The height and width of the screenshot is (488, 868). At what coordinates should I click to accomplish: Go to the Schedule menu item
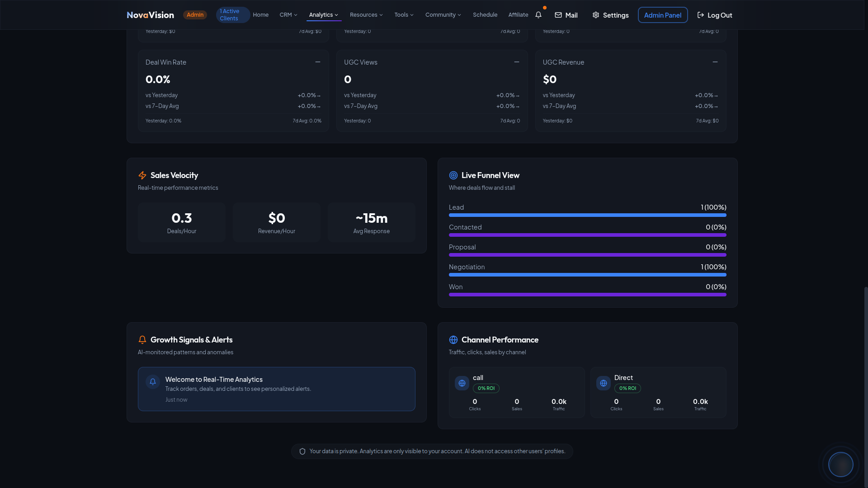click(485, 15)
